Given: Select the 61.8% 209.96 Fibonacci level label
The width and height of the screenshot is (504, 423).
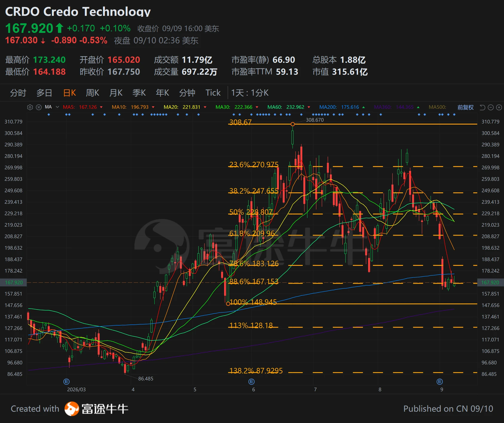Looking at the screenshot, I should 252,233.
